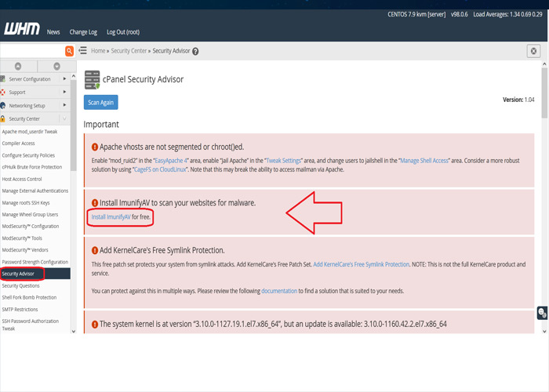Click the sidebar menu toggle icon beside Home
The image size is (549, 392).
(x=82, y=51)
